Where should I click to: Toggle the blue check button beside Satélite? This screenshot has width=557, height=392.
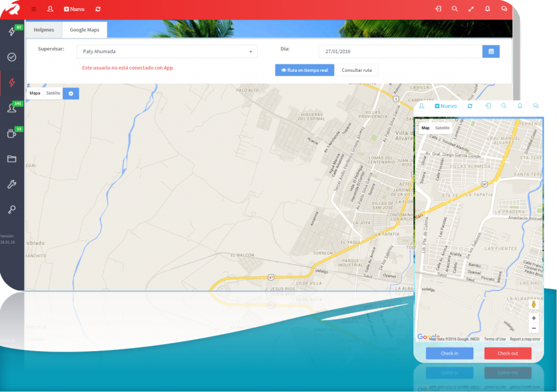(x=71, y=94)
